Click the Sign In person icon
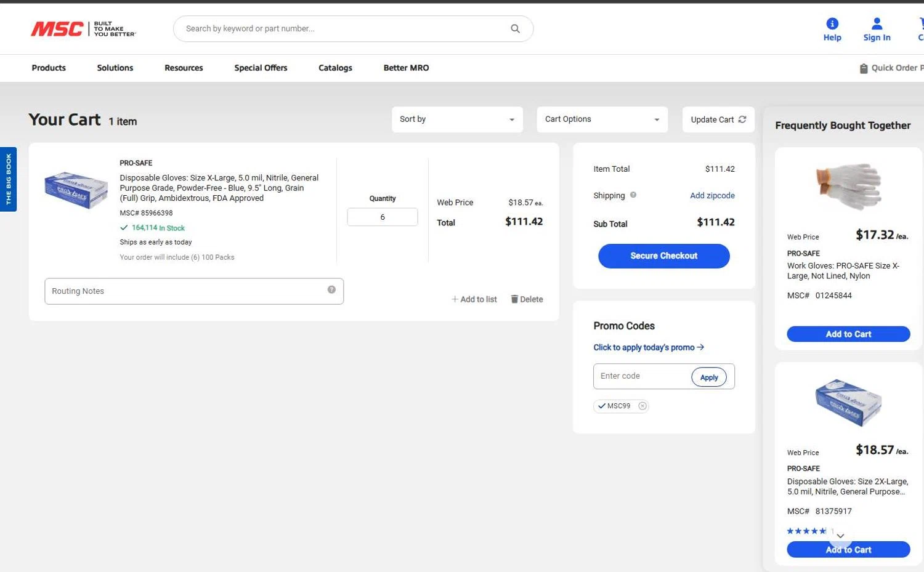This screenshot has width=924, height=572. [877, 24]
